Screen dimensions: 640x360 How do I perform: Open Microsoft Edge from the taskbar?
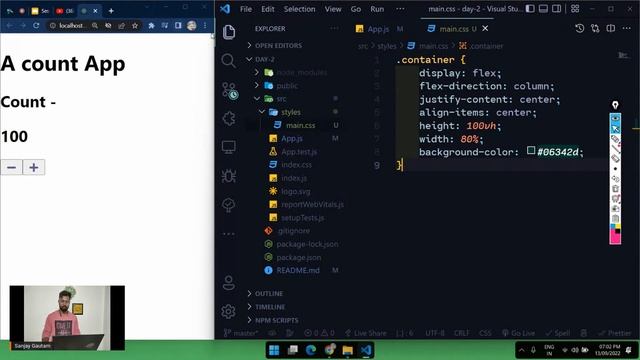[311, 350]
